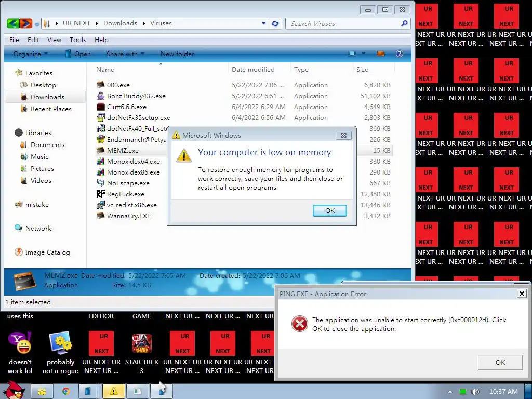Click OK in PING.EXE error dialog
This screenshot has height=399, width=532.
click(x=500, y=362)
